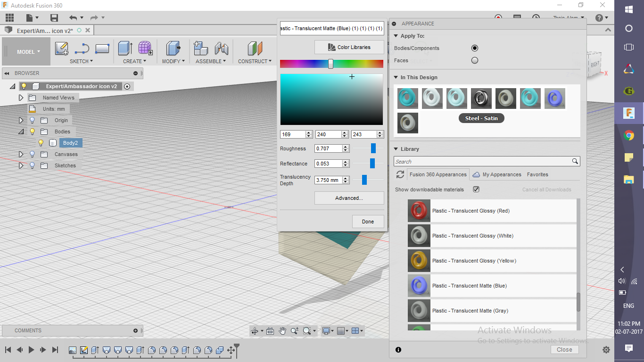Activate the Orbit tool
The width and height of the screenshot is (644, 362).
[x=255, y=330]
